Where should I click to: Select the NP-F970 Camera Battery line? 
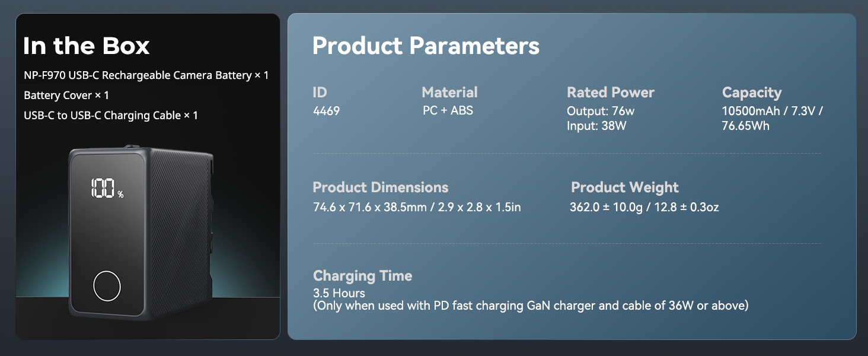pyautogui.click(x=146, y=75)
